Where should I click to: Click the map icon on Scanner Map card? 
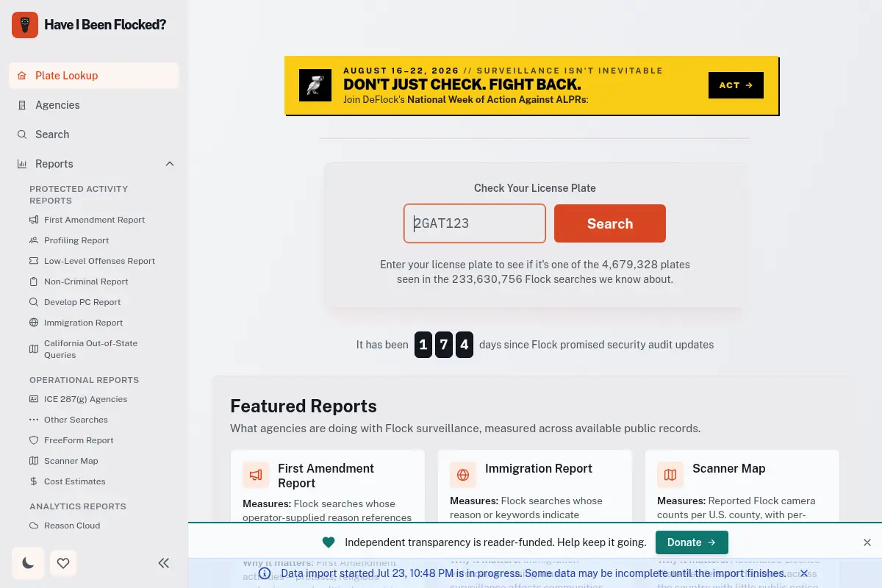(x=670, y=475)
